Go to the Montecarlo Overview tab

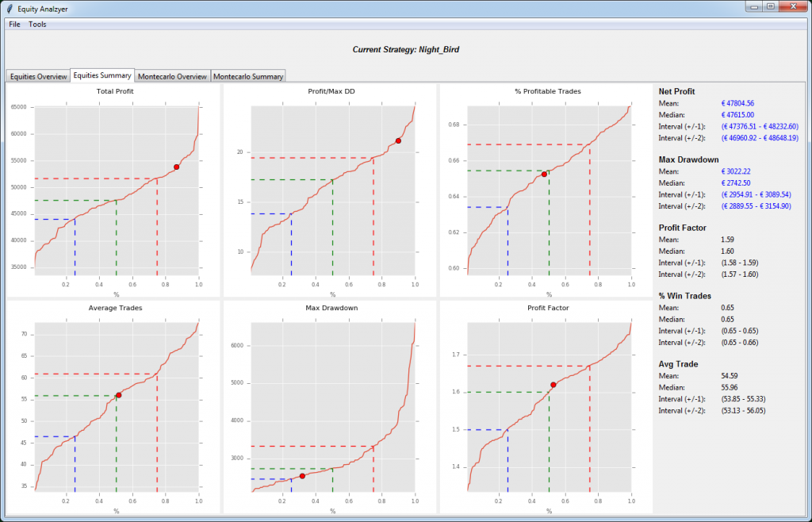[x=172, y=76]
